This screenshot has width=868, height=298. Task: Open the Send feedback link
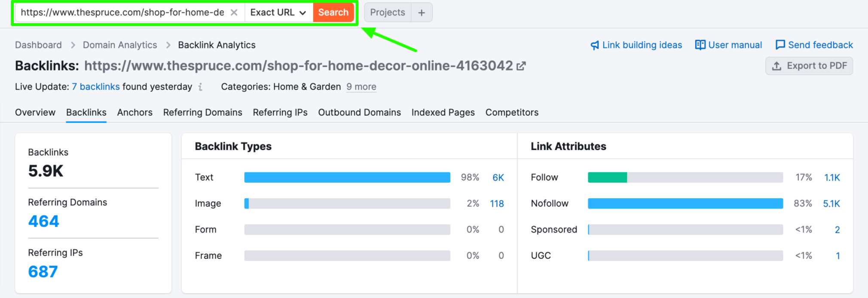pos(820,45)
